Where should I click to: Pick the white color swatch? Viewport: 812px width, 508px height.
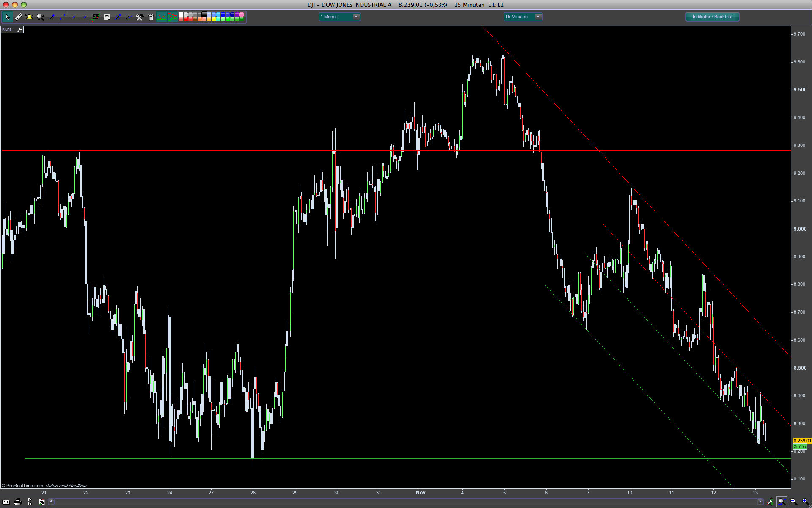click(181, 14)
